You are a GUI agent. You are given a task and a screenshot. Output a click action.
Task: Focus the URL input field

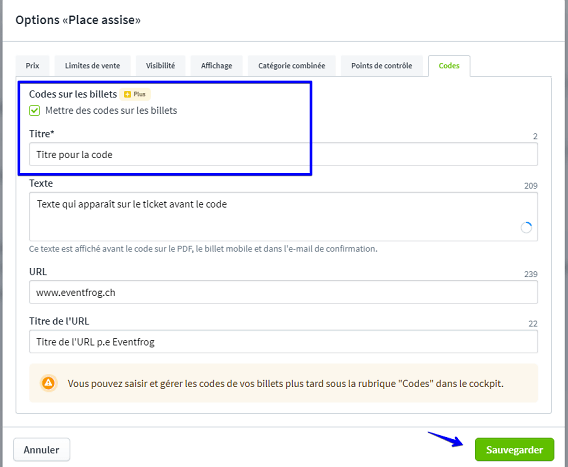[x=283, y=292]
